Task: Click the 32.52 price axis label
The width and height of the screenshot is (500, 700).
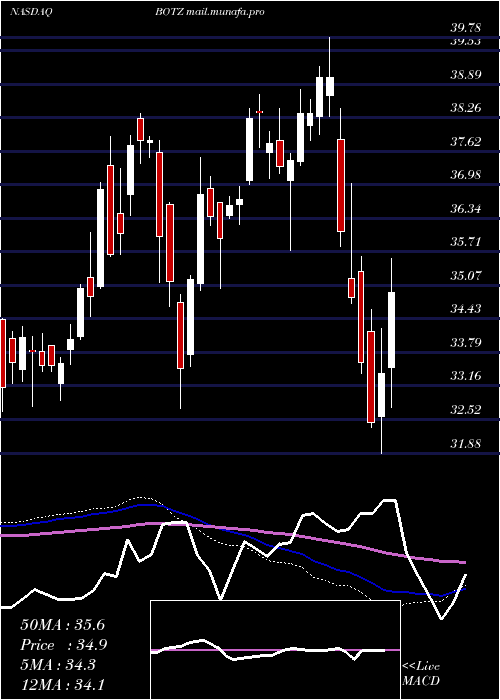Action: 466,409
